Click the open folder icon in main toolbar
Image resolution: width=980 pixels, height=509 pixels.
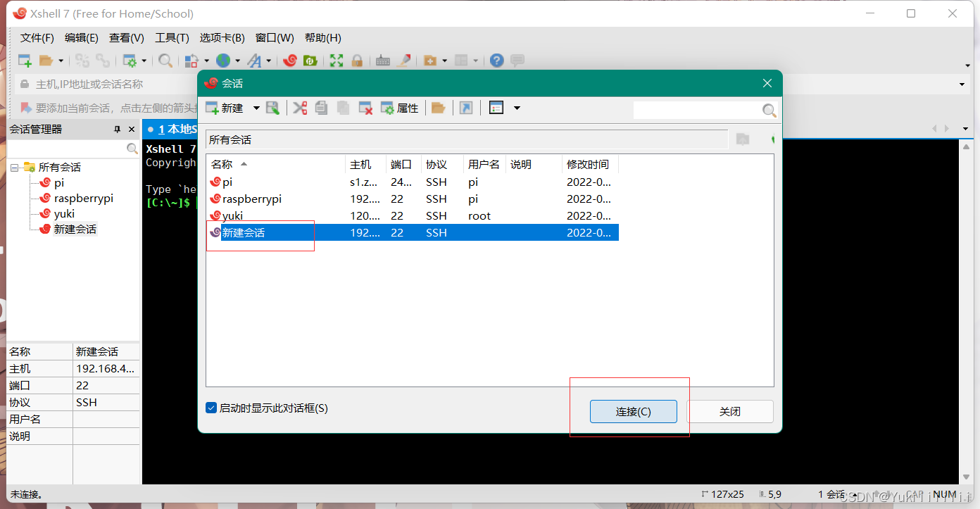(x=46, y=61)
